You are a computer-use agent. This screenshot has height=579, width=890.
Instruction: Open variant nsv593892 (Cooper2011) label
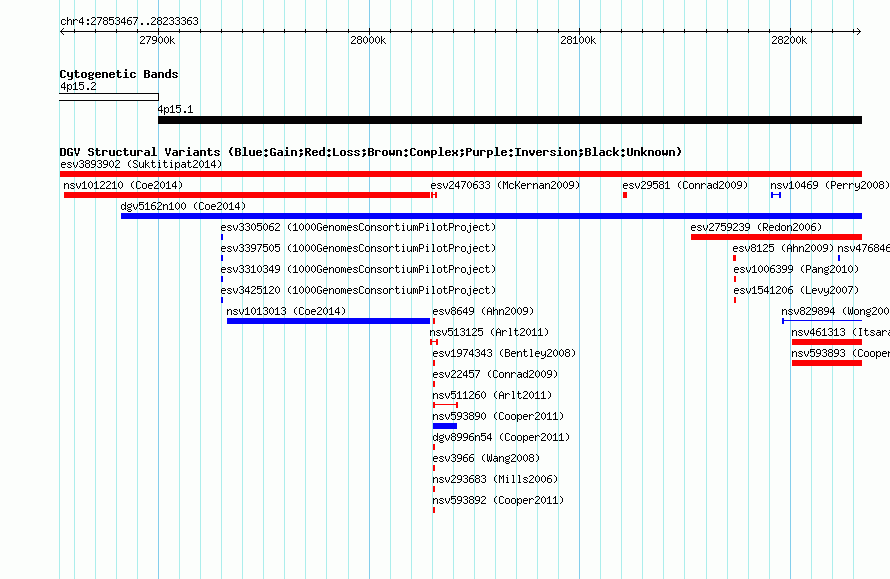click(x=498, y=500)
